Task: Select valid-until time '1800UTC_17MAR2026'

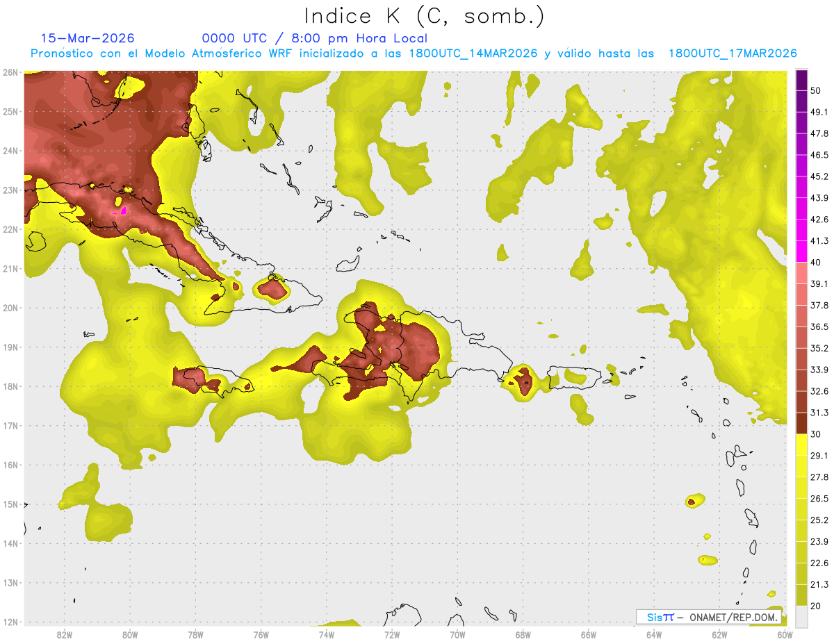Action: click(x=732, y=53)
